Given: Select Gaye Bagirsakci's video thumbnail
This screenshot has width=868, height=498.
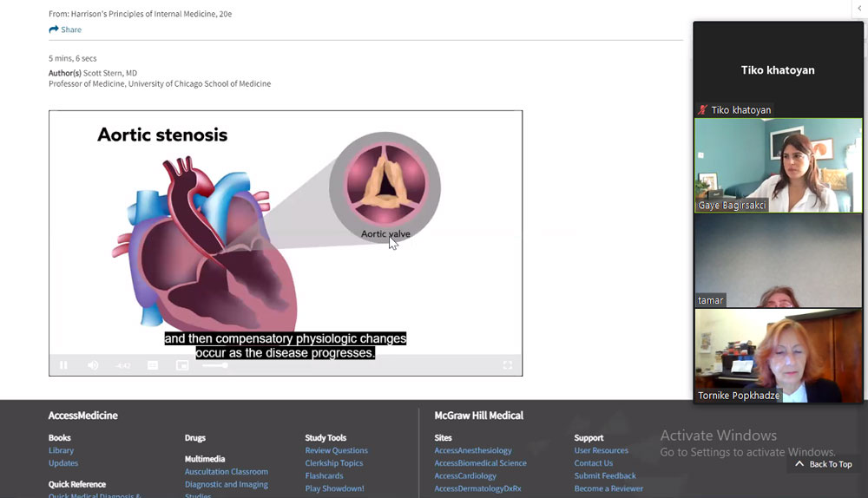Looking at the screenshot, I should pos(778,165).
